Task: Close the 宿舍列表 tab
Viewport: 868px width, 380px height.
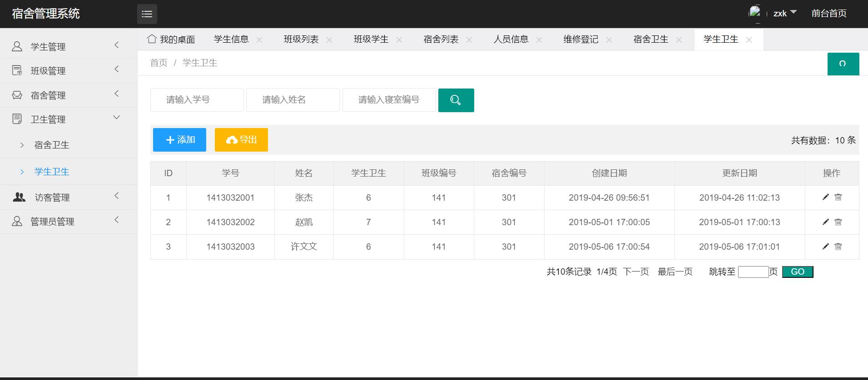Action: pyautogui.click(x=469, y=40)
